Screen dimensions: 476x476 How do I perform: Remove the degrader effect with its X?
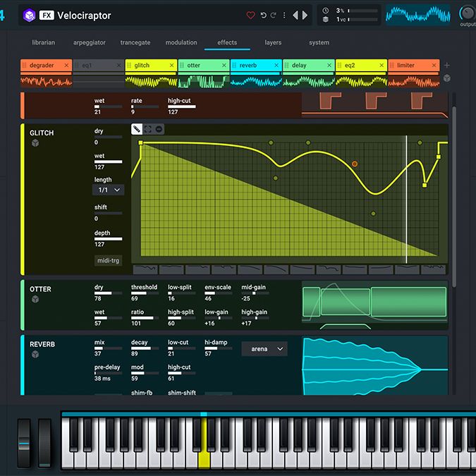[66, 66]
